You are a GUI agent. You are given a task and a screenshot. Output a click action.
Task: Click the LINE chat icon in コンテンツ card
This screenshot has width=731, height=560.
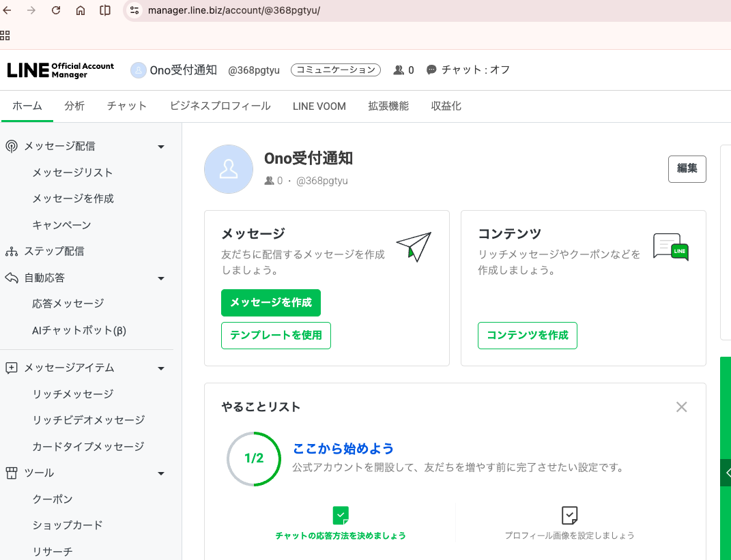coord(671,247)
